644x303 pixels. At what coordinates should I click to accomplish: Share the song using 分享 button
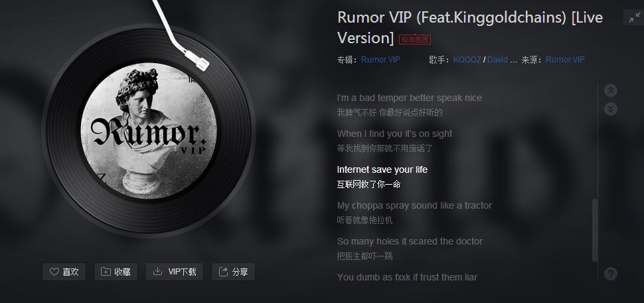coord(233,272)
